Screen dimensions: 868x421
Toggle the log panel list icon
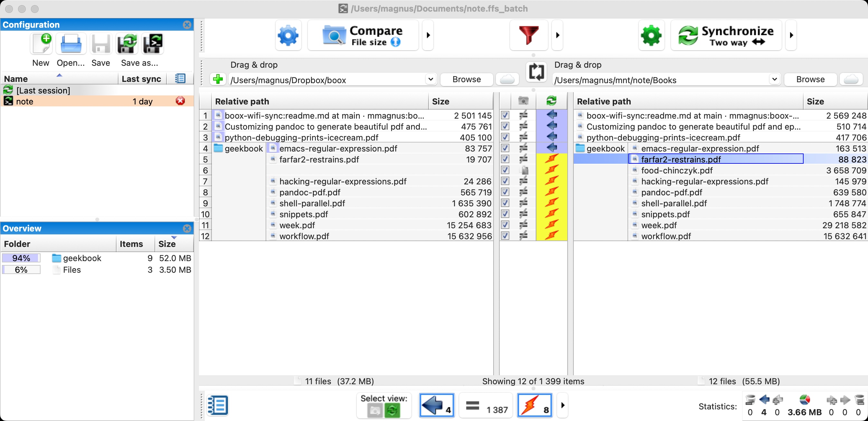[218, 405]
